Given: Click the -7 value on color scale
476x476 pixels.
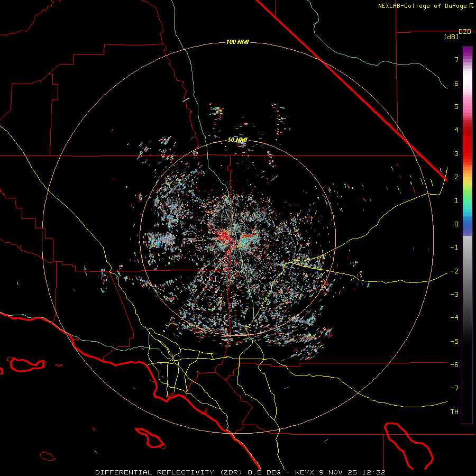Looking at the screenshot, I should pos(454,388).
